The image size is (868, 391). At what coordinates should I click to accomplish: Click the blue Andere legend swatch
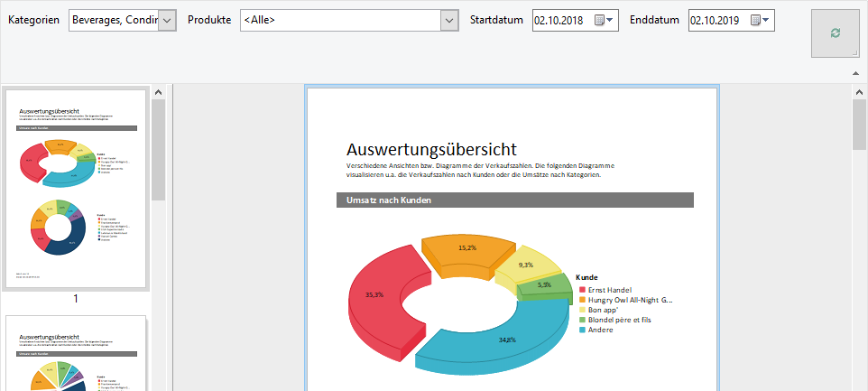tap(582, 330)
